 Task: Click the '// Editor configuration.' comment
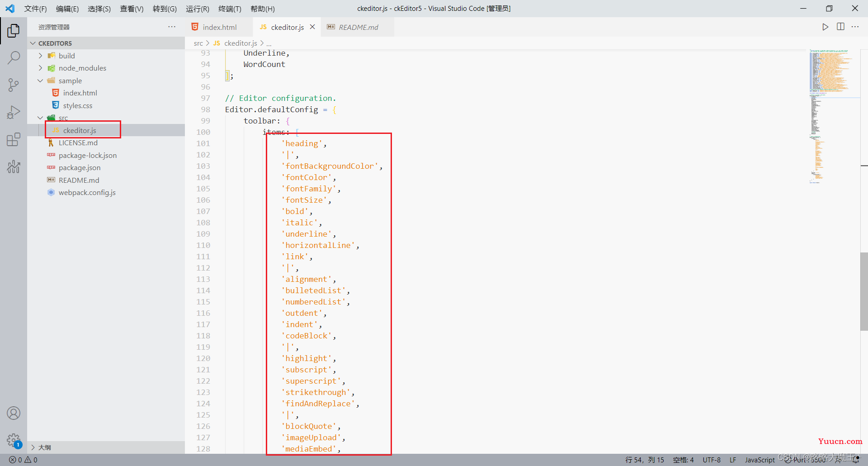coord(281,98)
